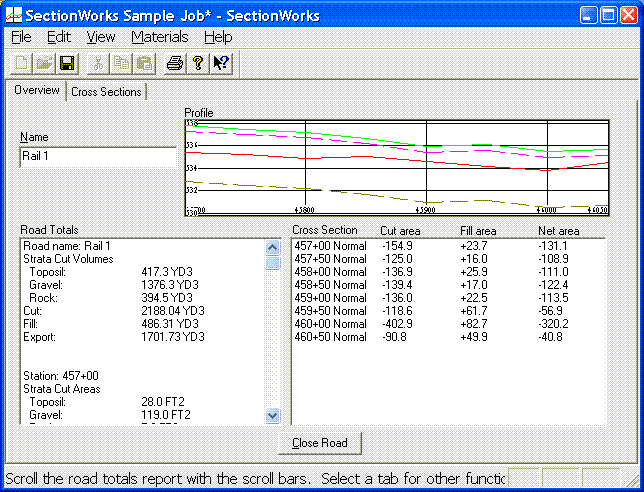
Task: Open the Help menu
Action: click(218, 37)
